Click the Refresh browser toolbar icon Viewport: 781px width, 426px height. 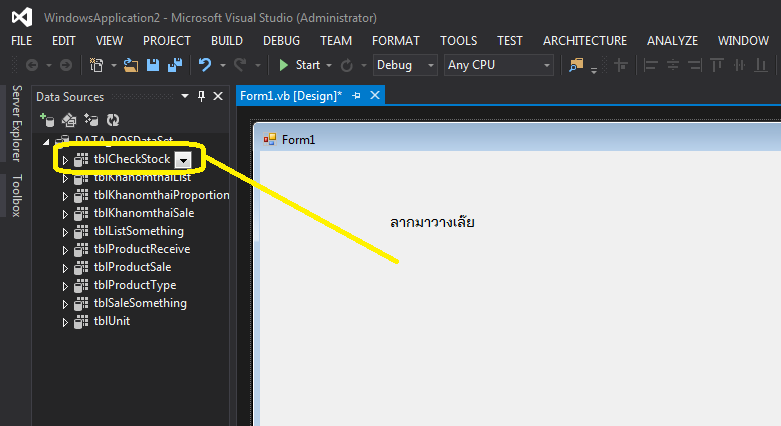[x=347, y=65]
